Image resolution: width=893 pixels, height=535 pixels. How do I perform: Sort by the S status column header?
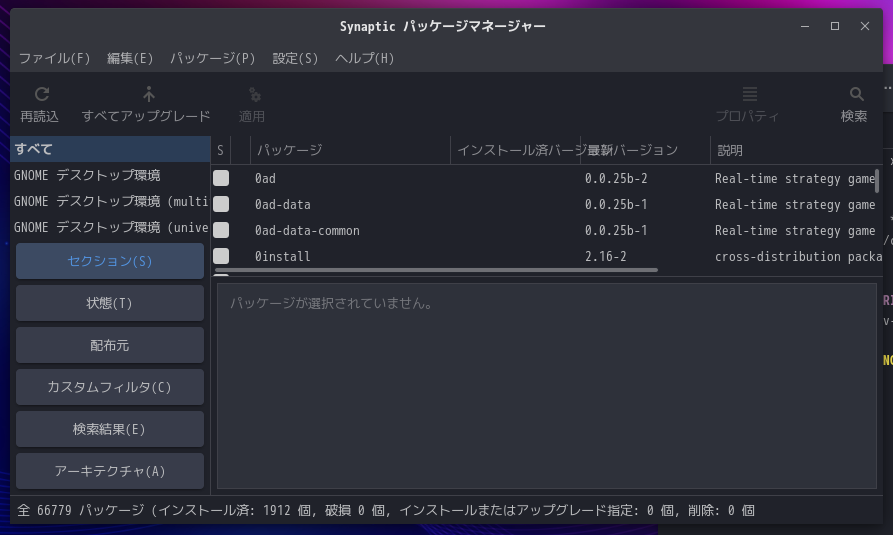coord(221,150)
